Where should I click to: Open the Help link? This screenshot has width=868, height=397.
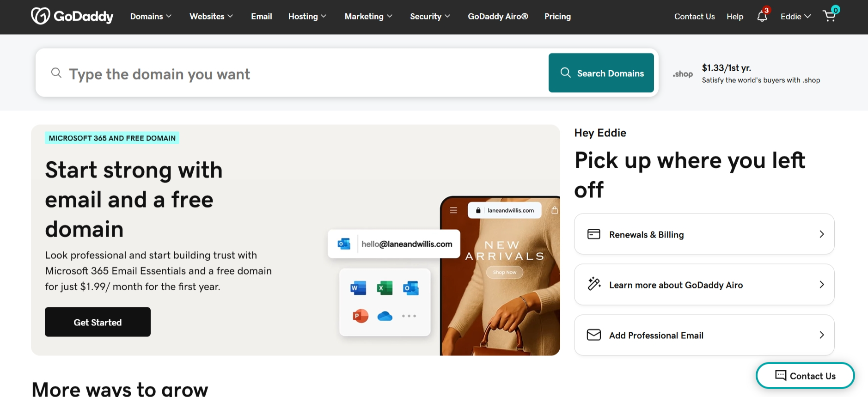(x=735, y=16)
